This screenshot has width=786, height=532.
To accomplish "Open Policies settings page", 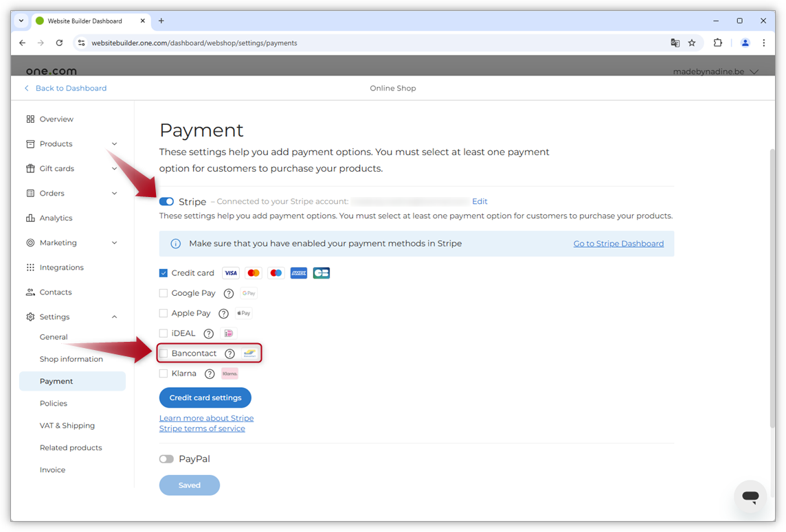I will coord(53,403).
